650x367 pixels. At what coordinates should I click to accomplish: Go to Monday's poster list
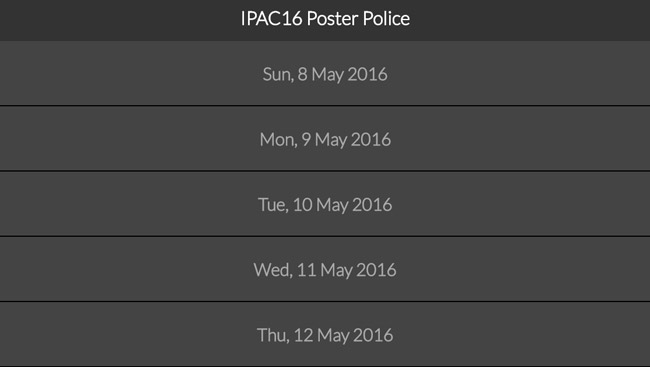click(325, 139)
